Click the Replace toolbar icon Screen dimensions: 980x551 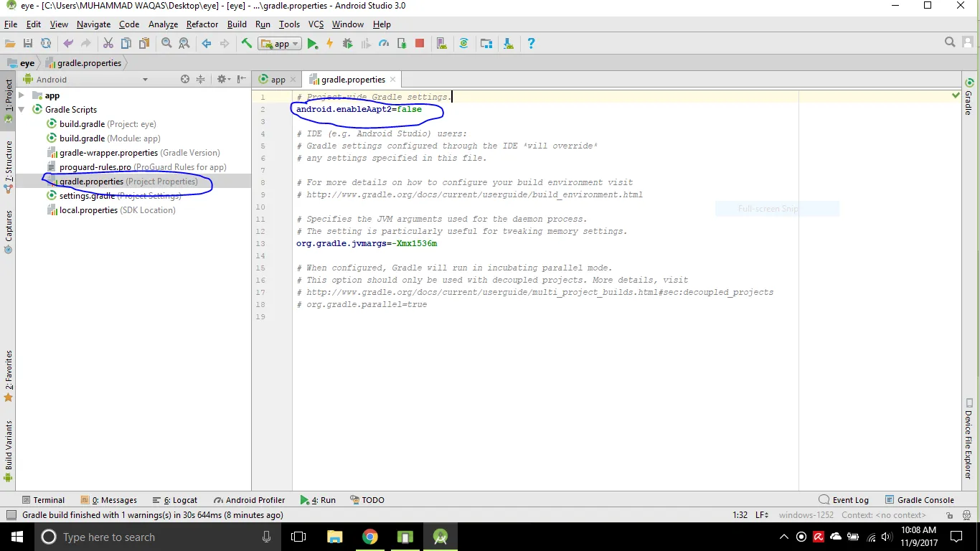click(x=184, y=44)
